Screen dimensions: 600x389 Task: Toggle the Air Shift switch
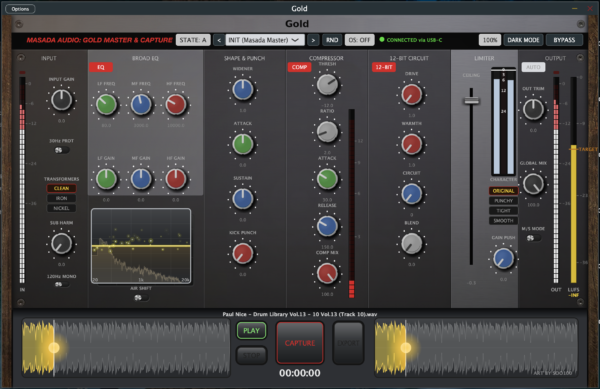141,297
